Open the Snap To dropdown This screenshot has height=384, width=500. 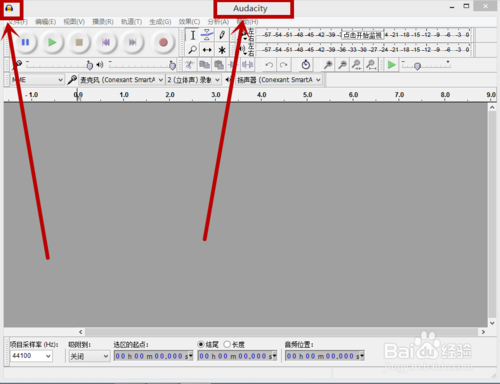click(x=89, y=356)
